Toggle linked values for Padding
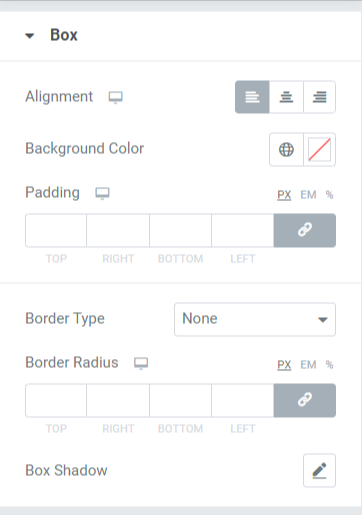This screenshot has height=515, width=362. pyautogui.click(x=305, y=230)
